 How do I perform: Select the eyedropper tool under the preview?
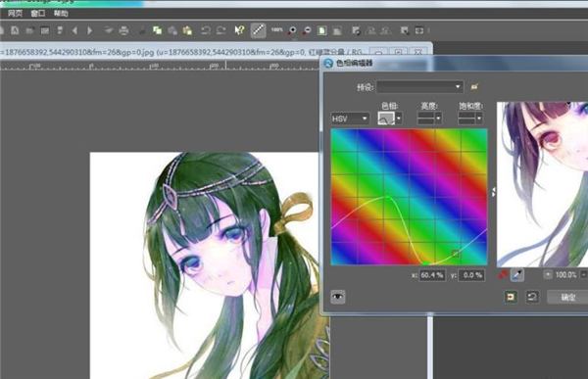(x=517, y=275)
